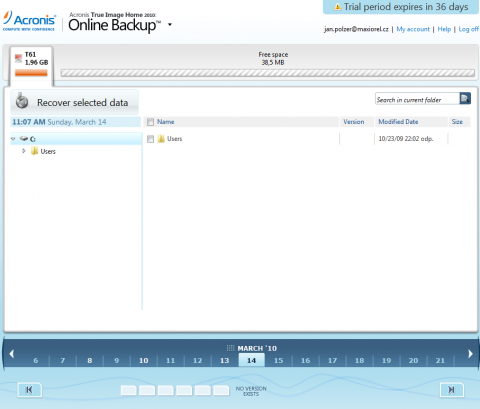
Task: Click the Log off link
Action: 468,29
